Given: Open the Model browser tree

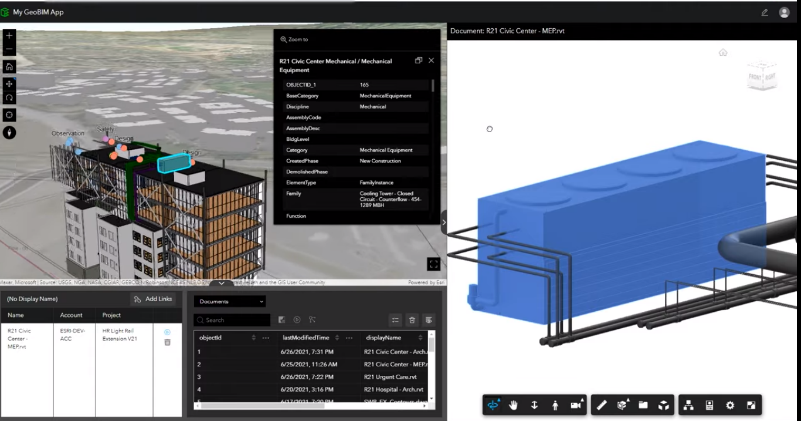Looking at the screenshot, I should click(x=689, y=405).
